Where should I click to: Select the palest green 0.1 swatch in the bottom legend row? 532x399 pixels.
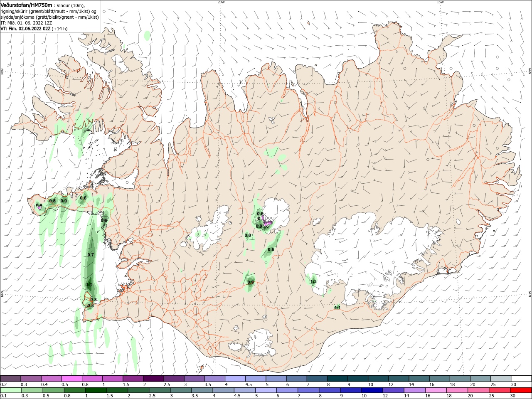(10, 390)
